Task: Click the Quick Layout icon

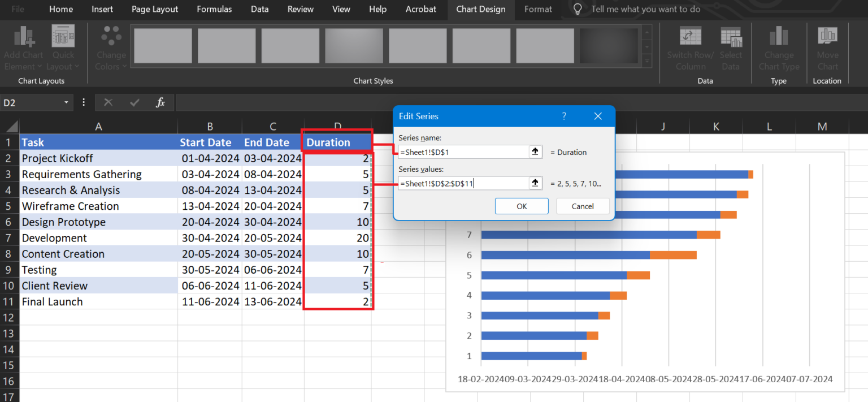Action: pyautogui.click(x=63, y=36)
